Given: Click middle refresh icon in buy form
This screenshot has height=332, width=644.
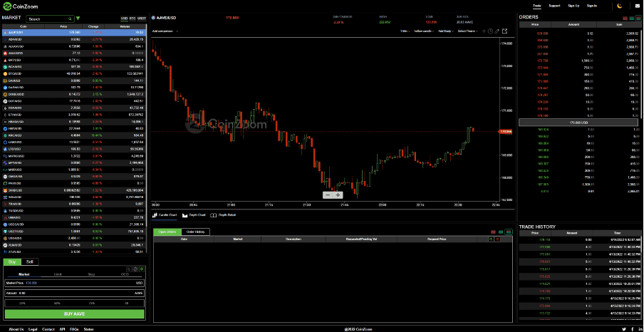Looking at the screenshot, I should [x=135, y=269].
